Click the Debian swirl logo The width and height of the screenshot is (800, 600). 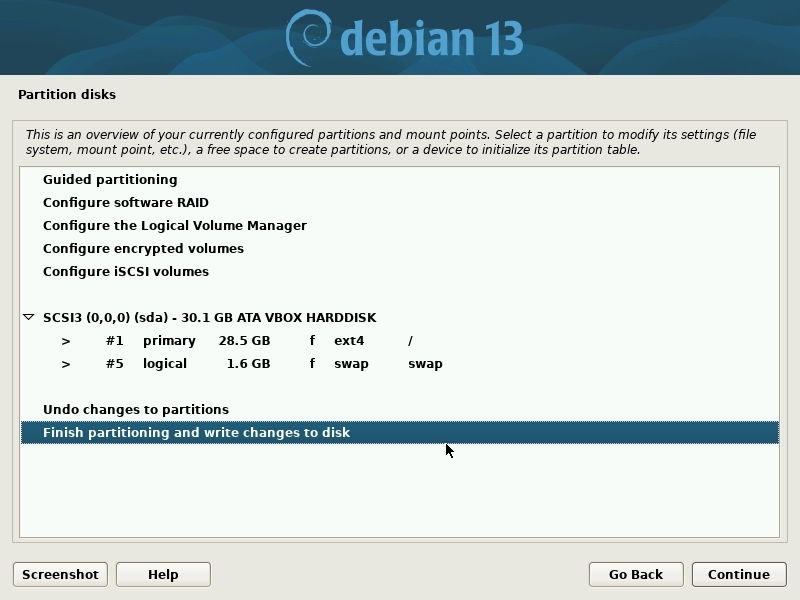point(309,38)
